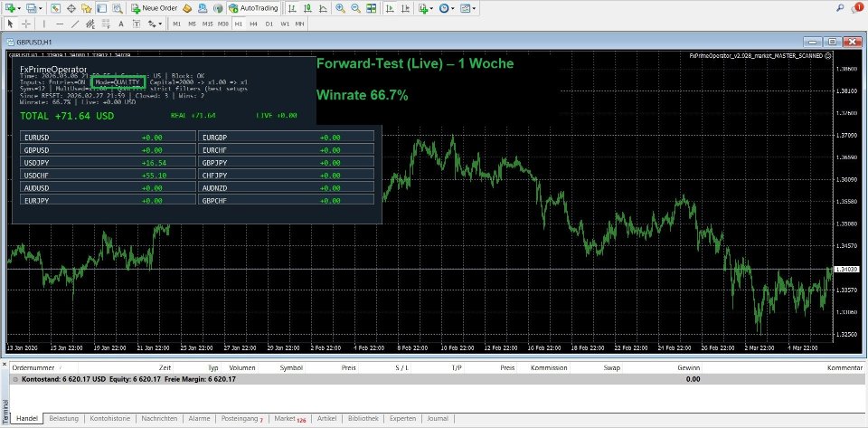Zoom in on the chart

(x=341, y=8)
